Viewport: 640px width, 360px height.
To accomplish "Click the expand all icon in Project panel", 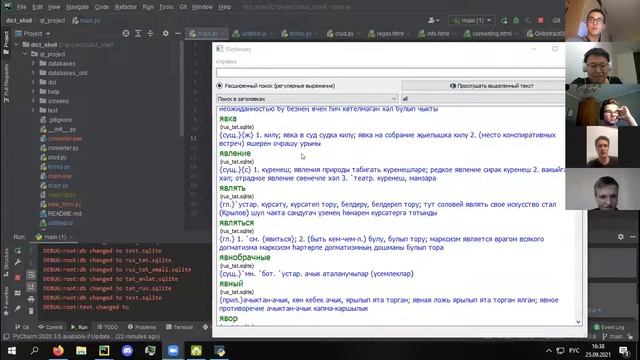I will (138, 33).
